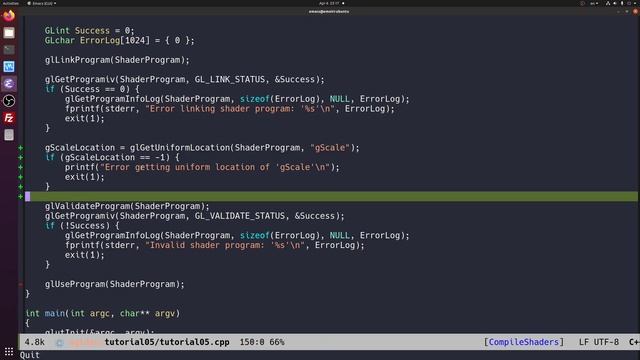Click the LF UTF-8 encoding indicator
640x360 pixels.
[598, 342]
